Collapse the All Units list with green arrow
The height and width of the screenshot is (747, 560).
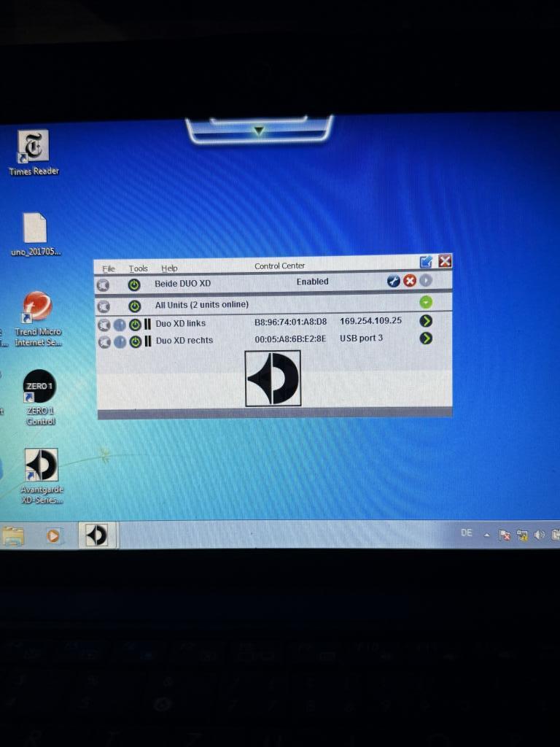pos(426,302)
